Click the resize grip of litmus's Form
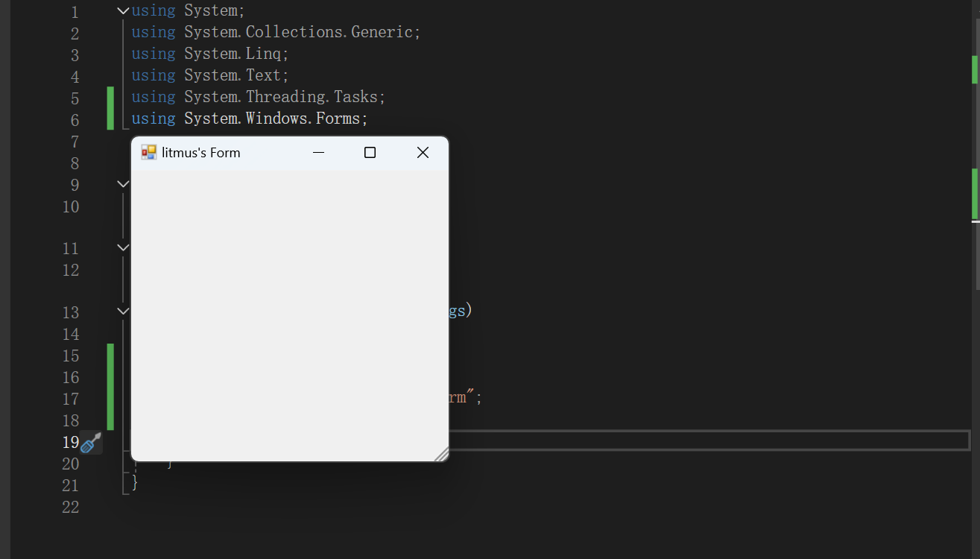This screenshot has height=559, width=980. point(441,454)
